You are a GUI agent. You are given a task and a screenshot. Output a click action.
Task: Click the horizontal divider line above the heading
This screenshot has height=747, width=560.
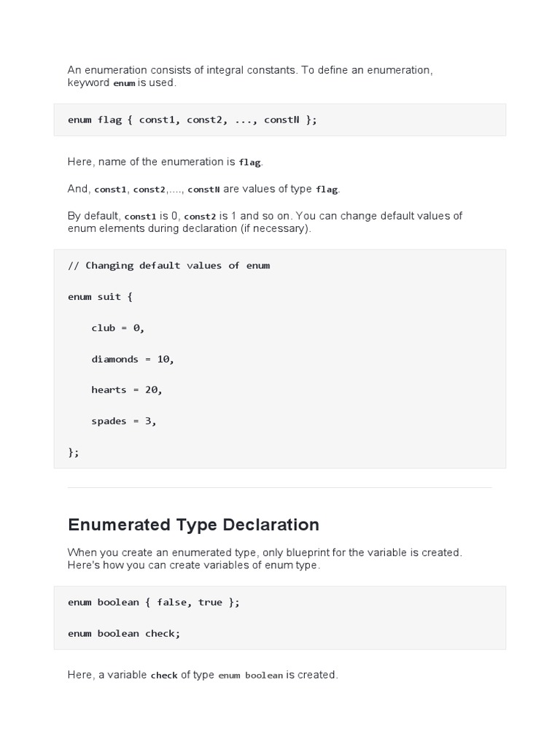pos(280,487)
